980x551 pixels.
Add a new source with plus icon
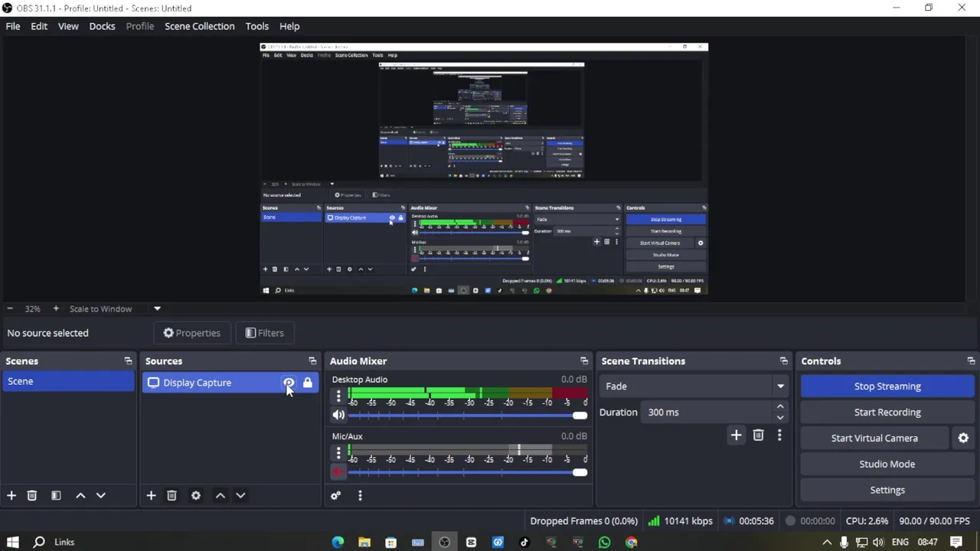(151, 496)
